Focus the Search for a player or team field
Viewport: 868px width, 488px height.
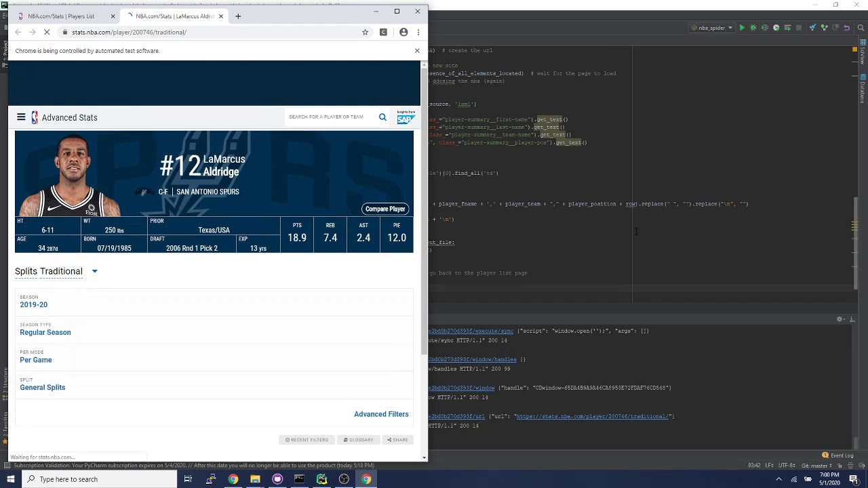click(x=331, y=117)
